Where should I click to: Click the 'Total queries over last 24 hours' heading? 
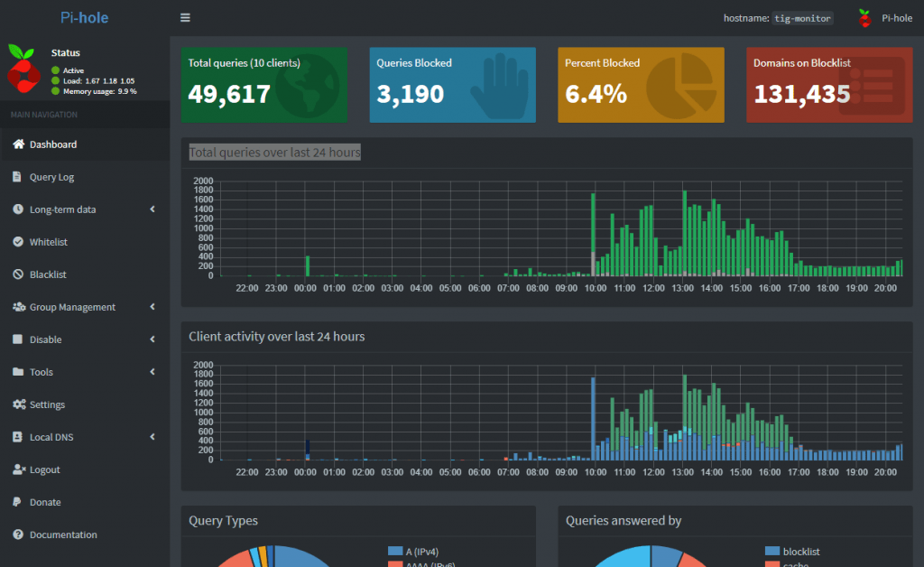(274, 152)
